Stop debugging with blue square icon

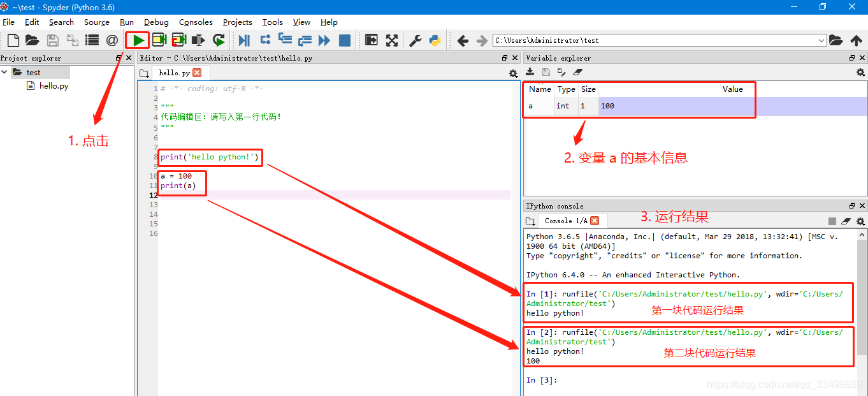pos(345,40)
